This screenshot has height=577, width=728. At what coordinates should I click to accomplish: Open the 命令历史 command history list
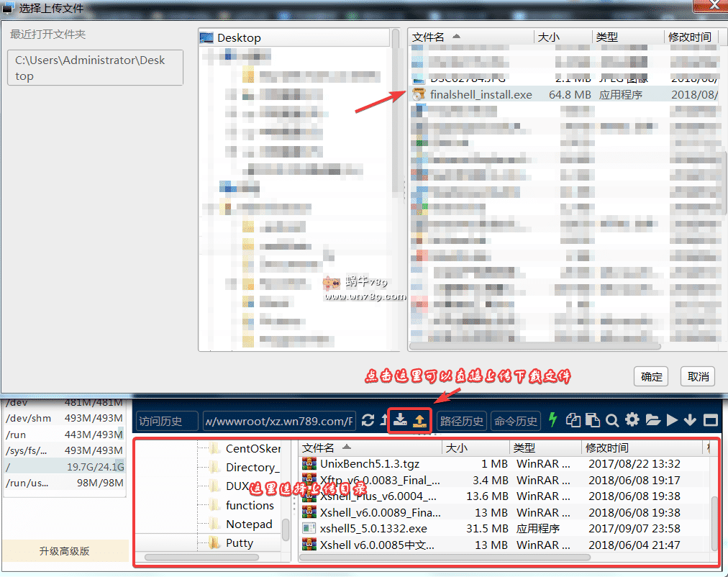coord(516,421)
